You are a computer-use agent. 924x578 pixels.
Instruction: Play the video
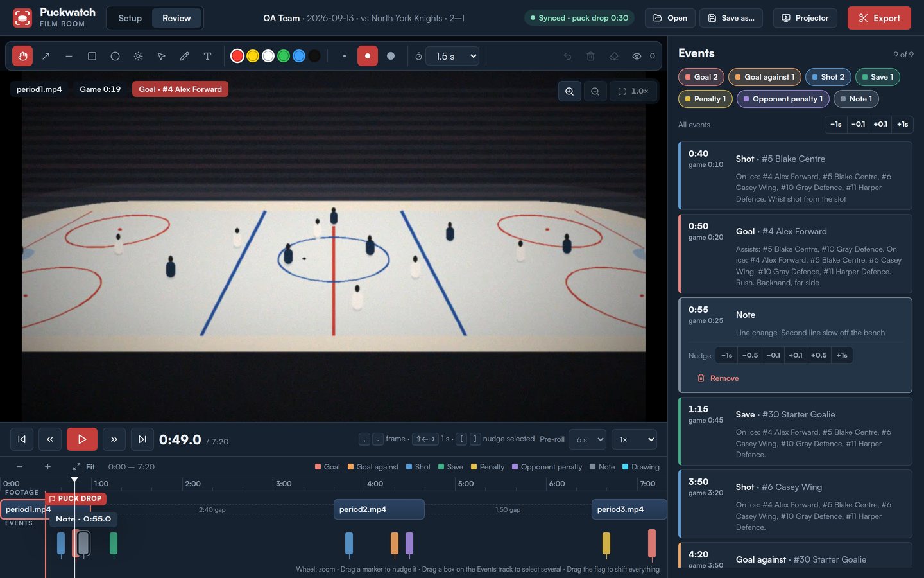82,439
